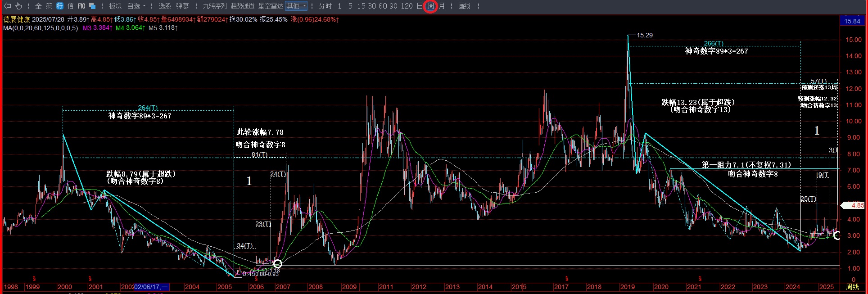The image size is (868, 294).
Task: Open the 画线 drawing tools
Action: coord(464,6)
